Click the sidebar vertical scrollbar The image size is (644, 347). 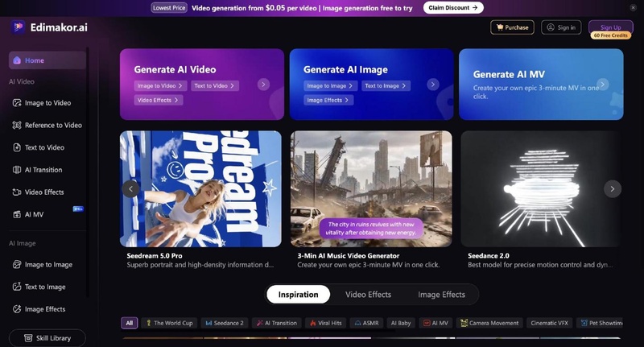point(88,172)
